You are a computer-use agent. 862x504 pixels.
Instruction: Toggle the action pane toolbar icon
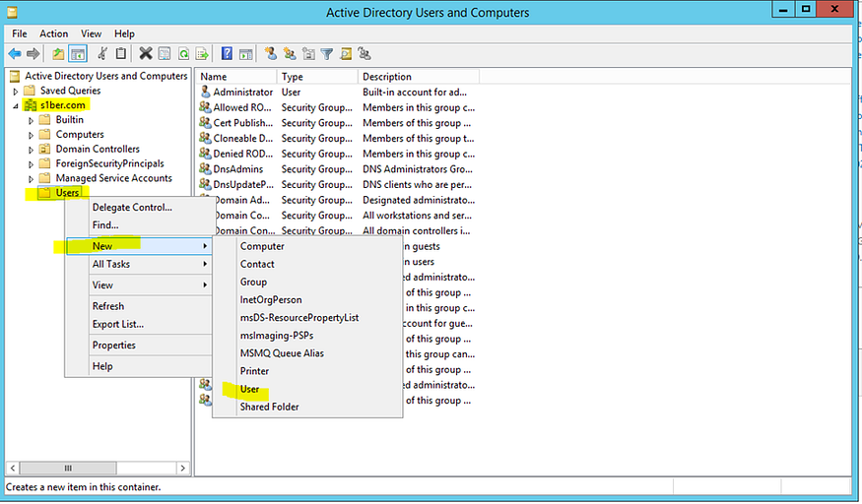pyautogui.click(x=245, y=54)
